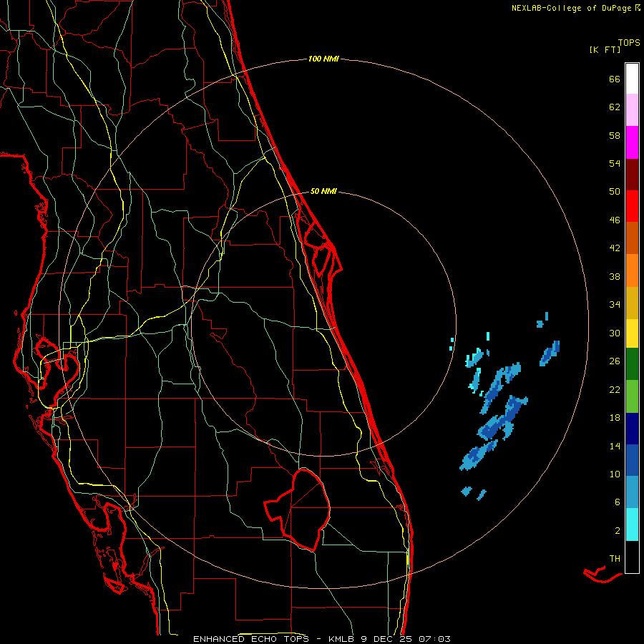This screenshot has width=644, height=644.
Task: Click the 50 NMI range ring label
Action: point(323,191)
